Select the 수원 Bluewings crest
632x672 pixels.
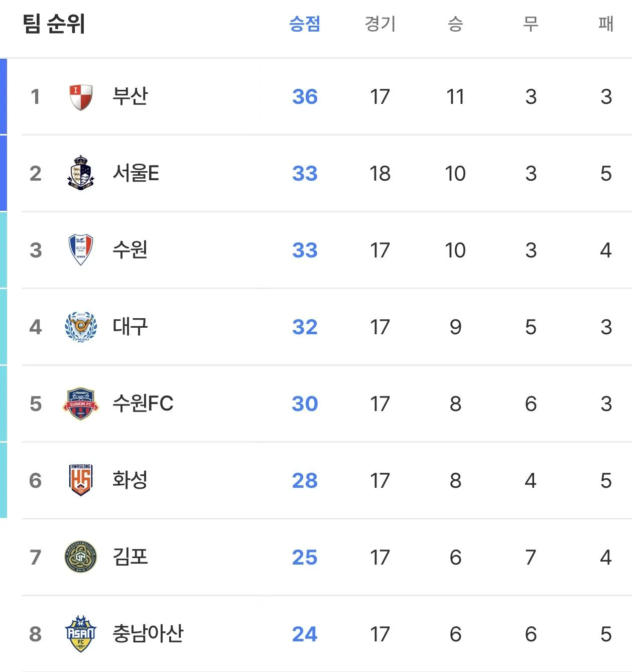[x=80, y=249]
